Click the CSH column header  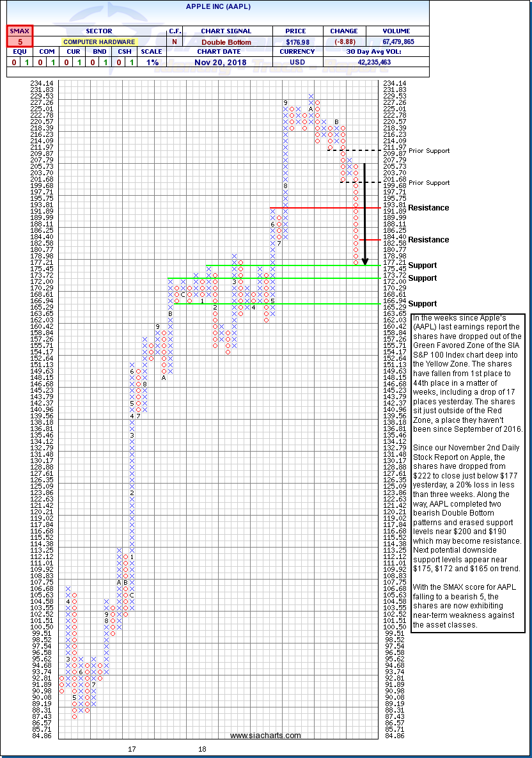(125, 52)
